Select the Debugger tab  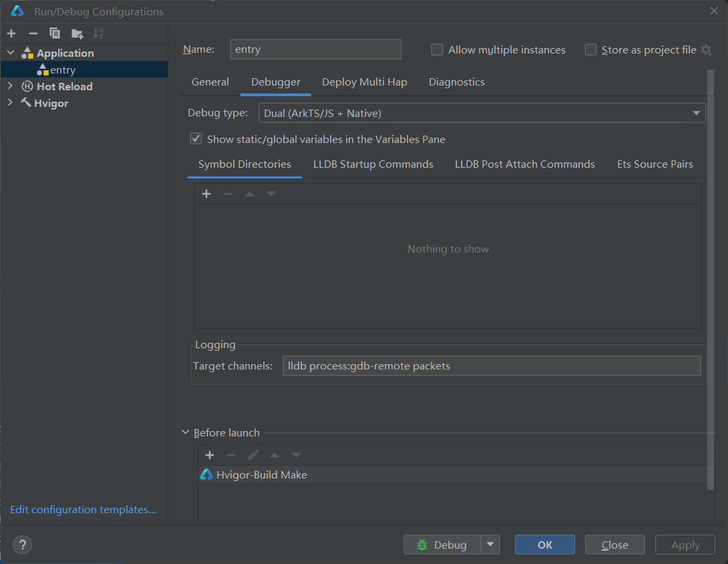[x=276, y=82]
